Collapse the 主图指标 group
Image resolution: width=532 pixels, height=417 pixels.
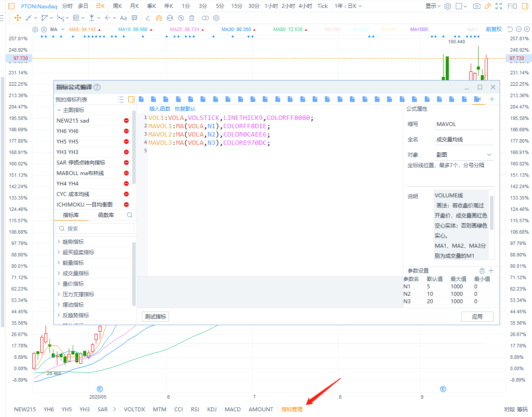59,110
